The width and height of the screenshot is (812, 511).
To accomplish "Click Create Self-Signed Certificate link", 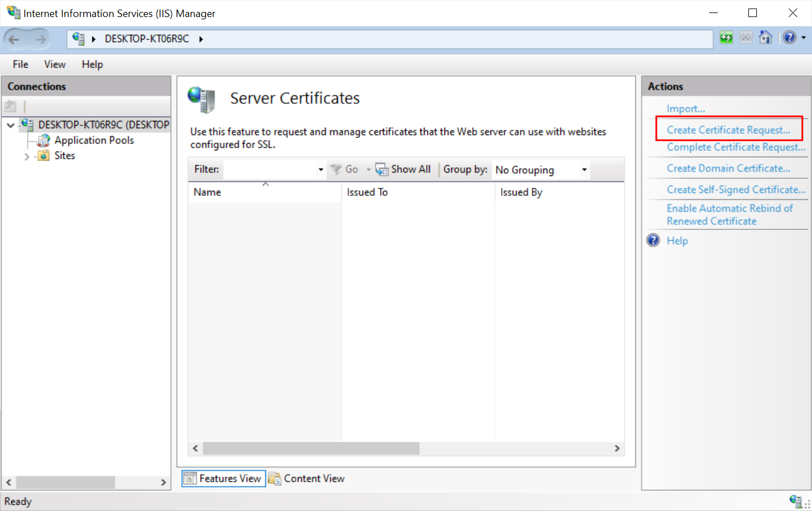I will (736, 190).
